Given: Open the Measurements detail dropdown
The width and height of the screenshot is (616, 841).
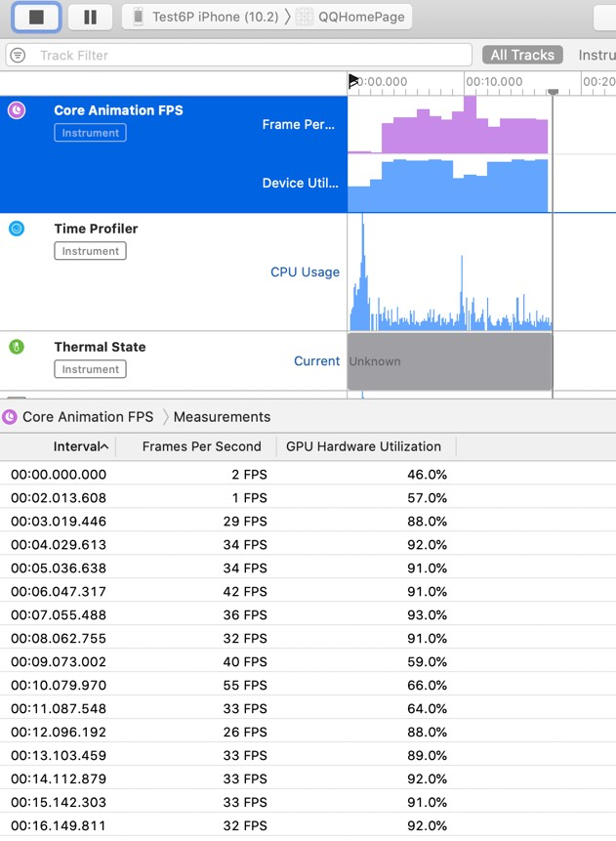Looking at the screenshot, I should tap(222, 417).
